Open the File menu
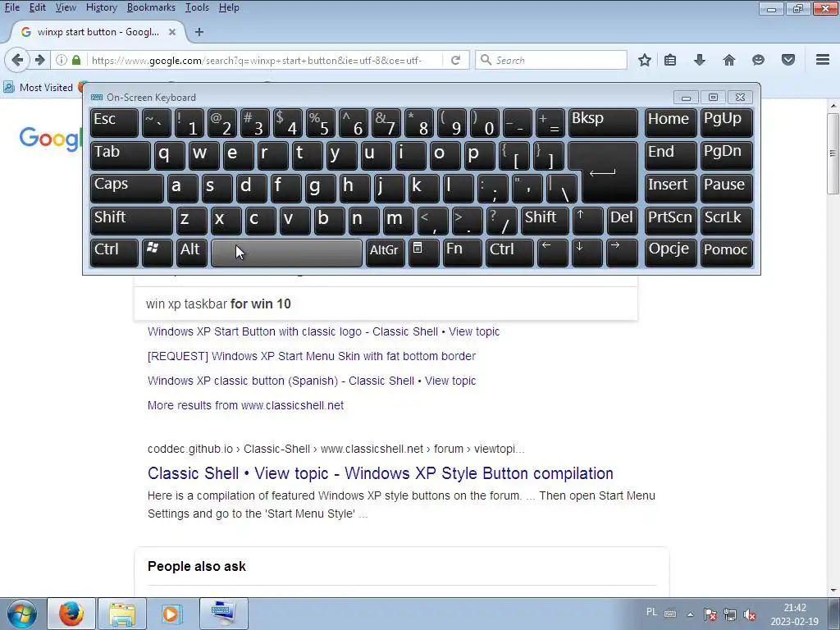 [11, 7]
